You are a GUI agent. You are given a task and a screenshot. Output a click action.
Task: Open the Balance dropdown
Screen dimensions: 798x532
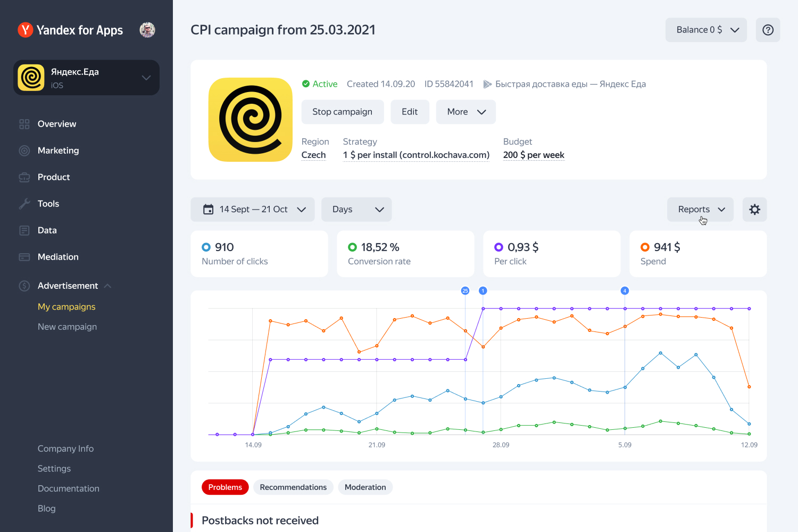706,30
